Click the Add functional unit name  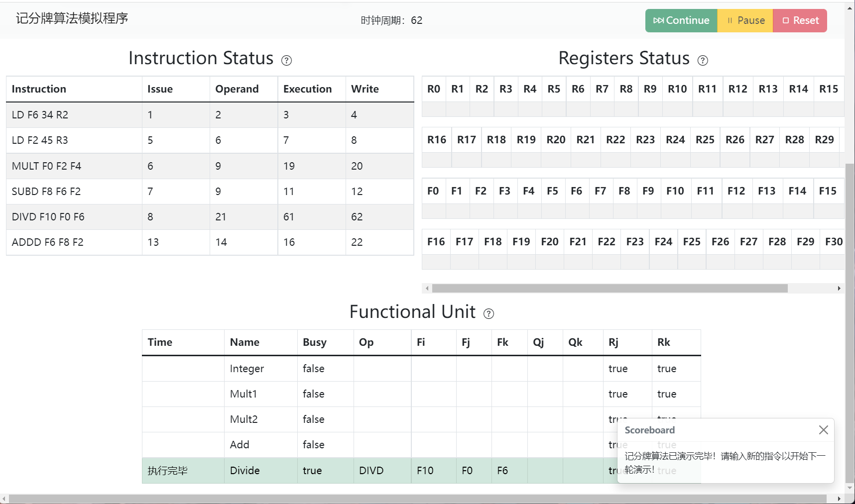tap(240, 445)
